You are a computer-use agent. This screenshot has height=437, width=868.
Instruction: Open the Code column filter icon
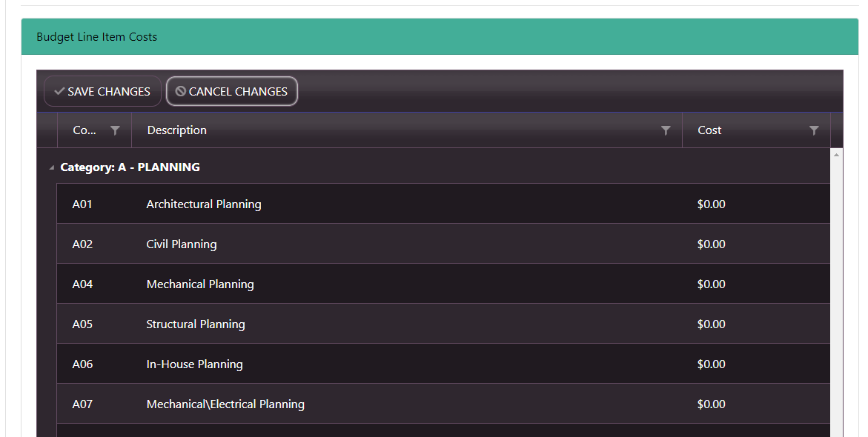[115, 130]
